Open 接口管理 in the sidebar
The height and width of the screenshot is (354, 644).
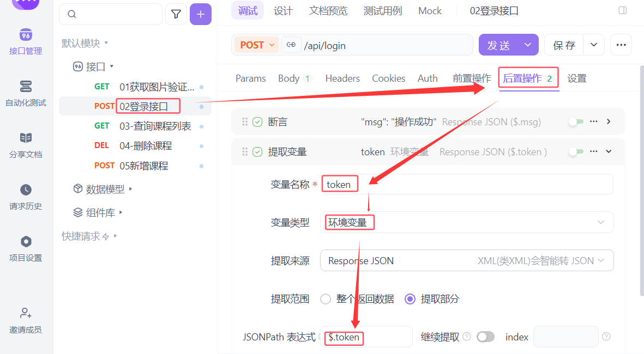click(x=26, y=42)
